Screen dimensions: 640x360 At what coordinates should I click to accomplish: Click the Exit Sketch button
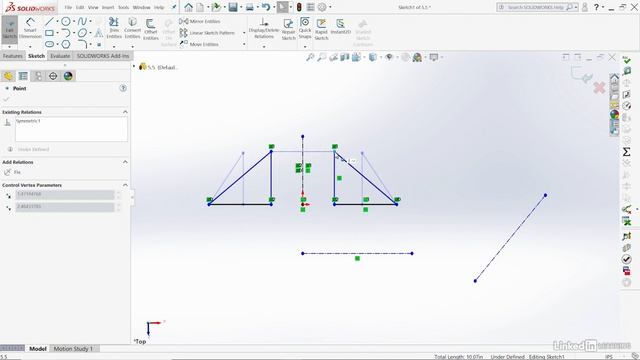click(9, 30)
